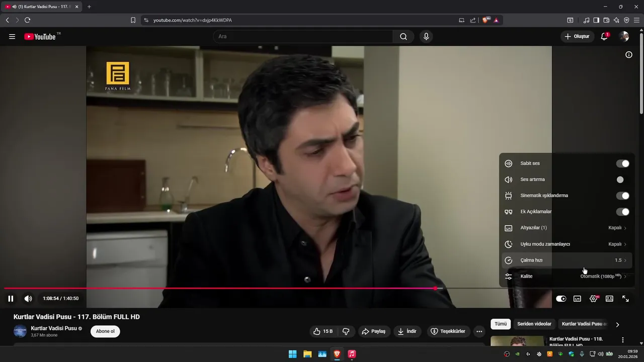
Task: Select the Seriden videolar chip
Action: click(x=534, y=324)
